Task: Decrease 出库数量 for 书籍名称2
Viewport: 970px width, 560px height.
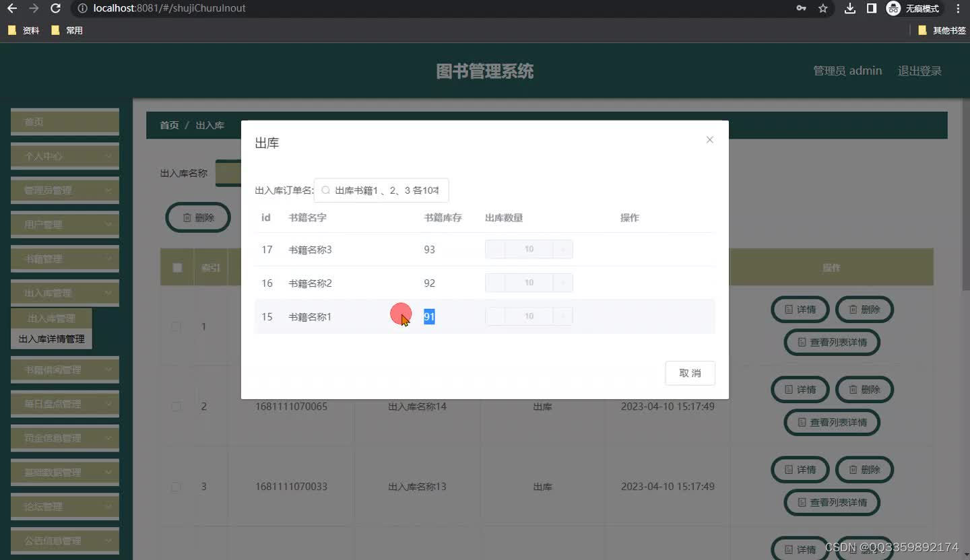Action: (495, 283)
